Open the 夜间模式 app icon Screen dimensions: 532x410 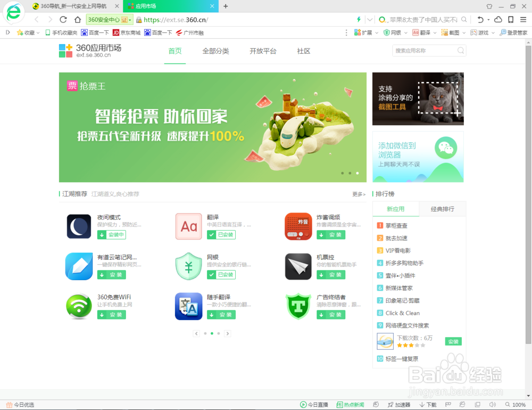point(79,226)
